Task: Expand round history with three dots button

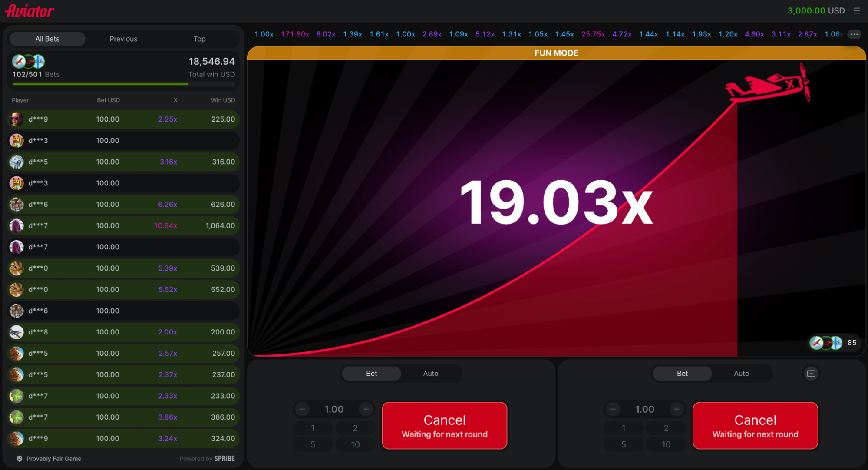Action: (x=854, y=34)
